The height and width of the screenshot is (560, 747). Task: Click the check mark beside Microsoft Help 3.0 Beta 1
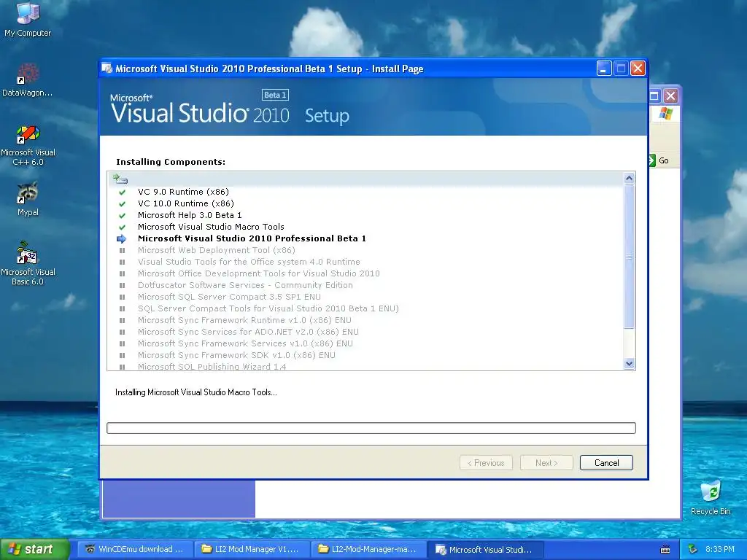(122, 216)
